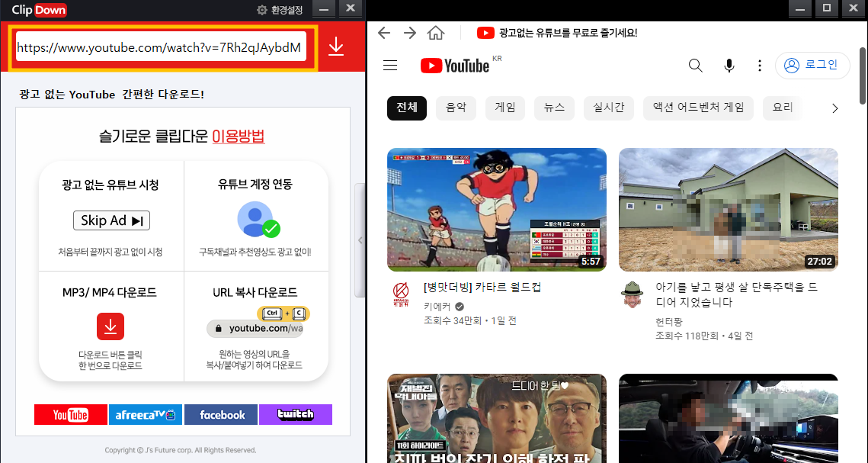Minimize the ClipDown window

click(325, 8)
